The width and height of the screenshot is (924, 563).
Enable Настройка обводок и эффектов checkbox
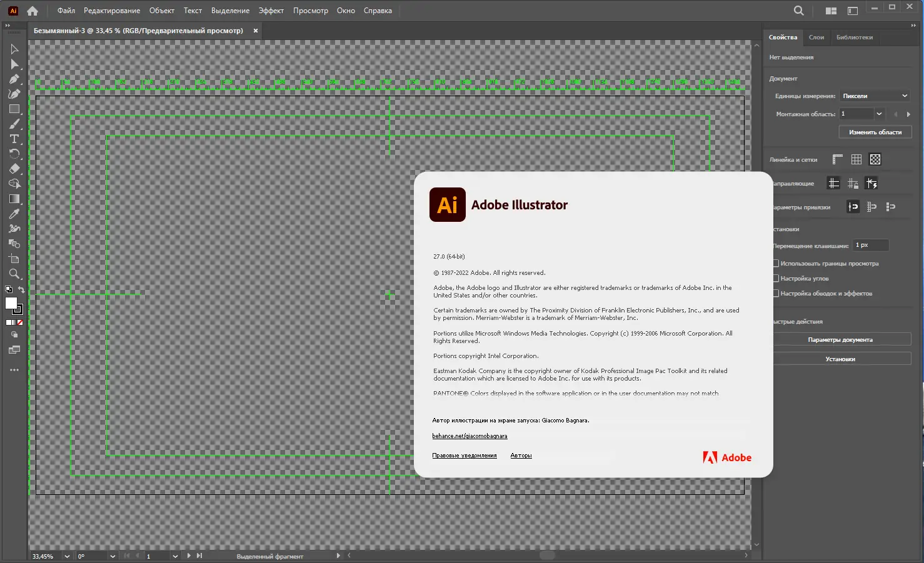776,294
